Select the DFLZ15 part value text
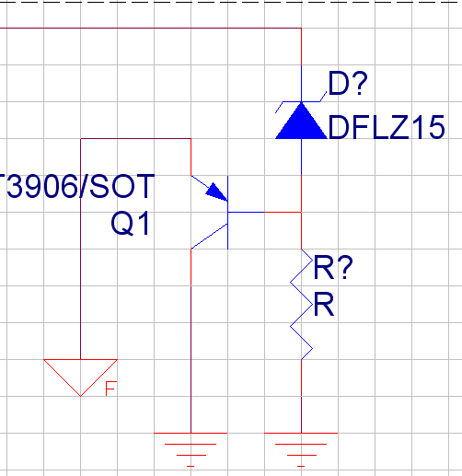462x476 pixels. pyautogui.click(x=387, y=127)
